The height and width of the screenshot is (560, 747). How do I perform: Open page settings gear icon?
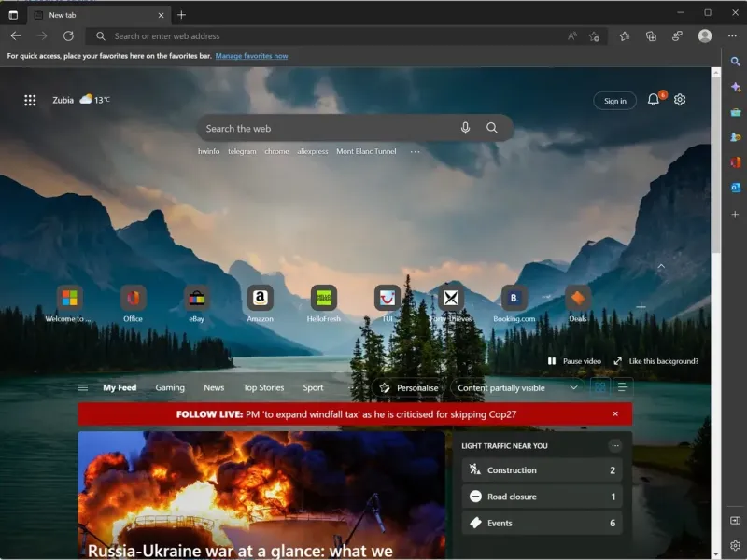[x=680, y=100]
